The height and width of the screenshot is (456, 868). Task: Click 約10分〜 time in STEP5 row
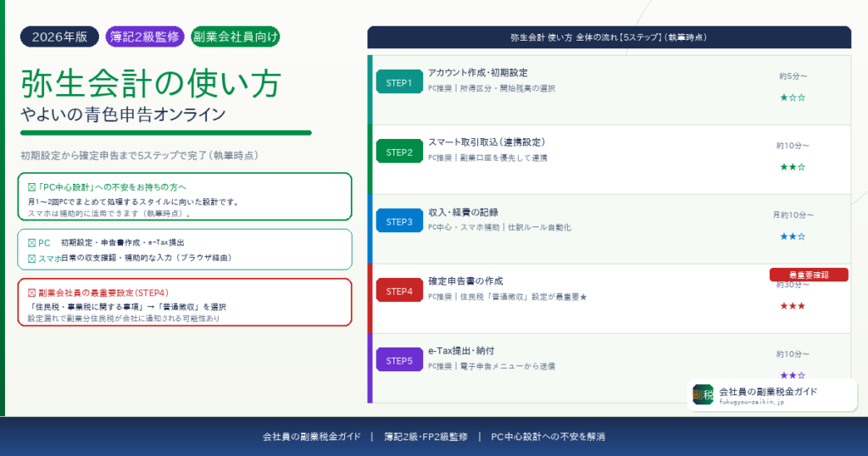click(x=793, y=354)
